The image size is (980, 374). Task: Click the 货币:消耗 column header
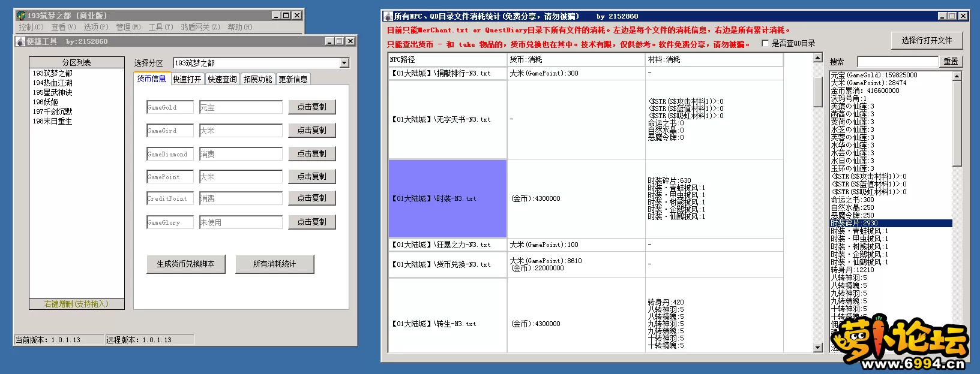click(x=576, y=59)
